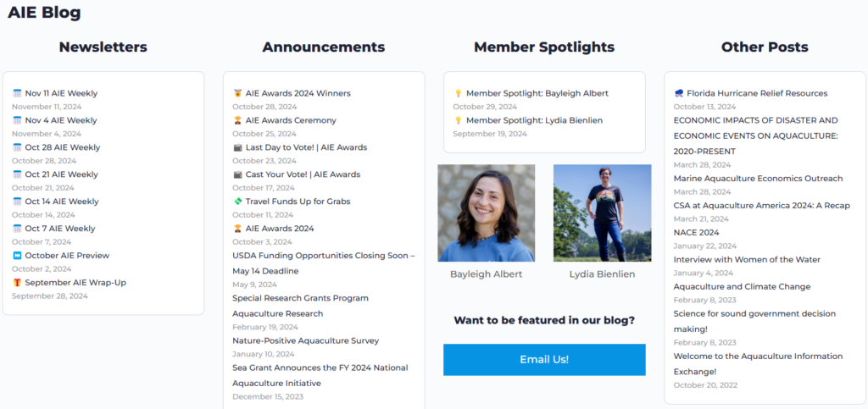Click the money icon beside Travel Funds post
The height and width of the screenshot is (409, 868).
pos(237,202)
